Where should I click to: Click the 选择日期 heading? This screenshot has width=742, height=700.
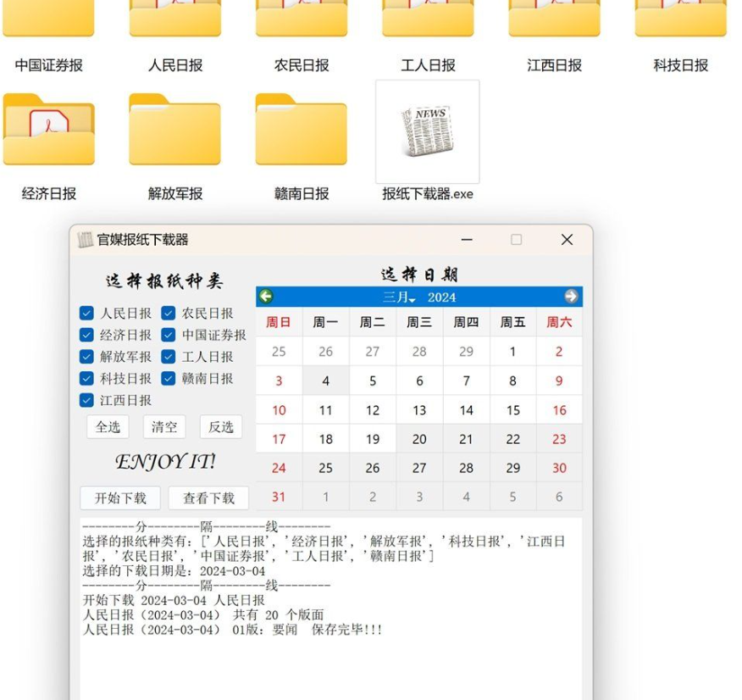tap(419, 275)
